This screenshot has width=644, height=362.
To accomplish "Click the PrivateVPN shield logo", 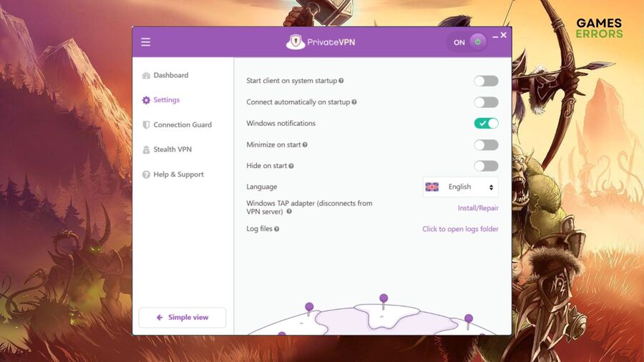I will pyautogui.click(x=296, y=42).
